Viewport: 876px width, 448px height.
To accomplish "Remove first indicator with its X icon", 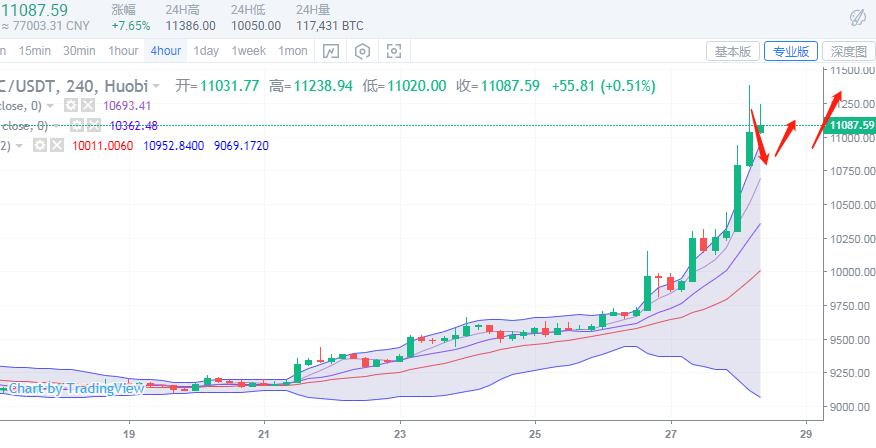I will [87, 105].
